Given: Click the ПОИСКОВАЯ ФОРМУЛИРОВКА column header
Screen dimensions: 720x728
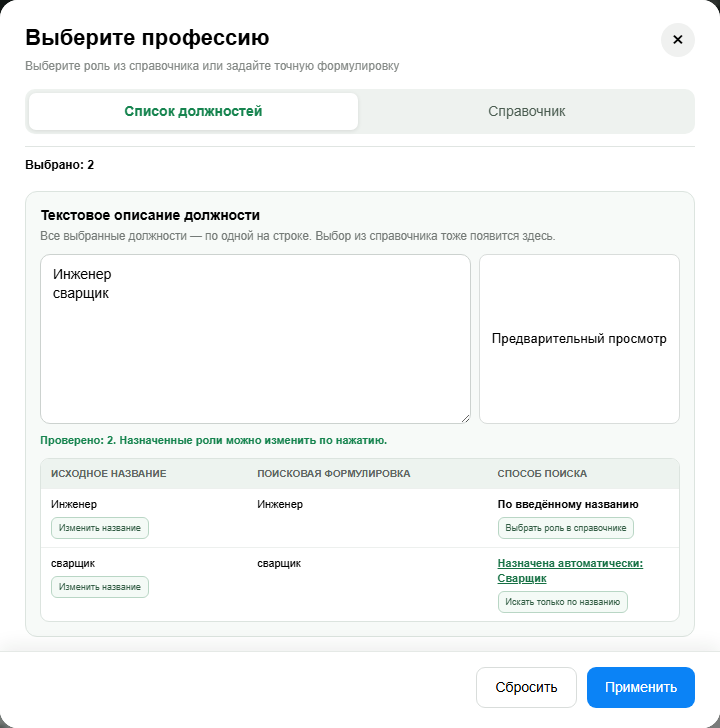Looking at the screenshot, I should click(x=334, y=474).
